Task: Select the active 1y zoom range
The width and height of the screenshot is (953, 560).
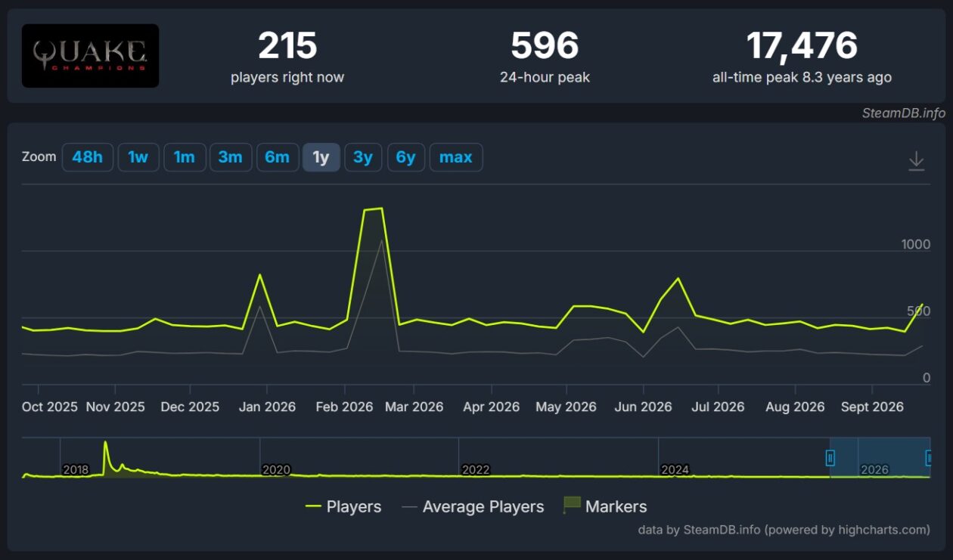Action: (321, 157)
